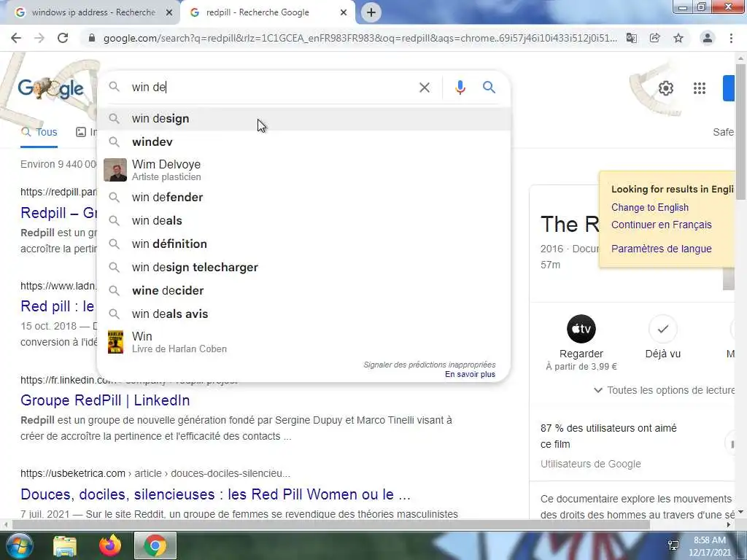Choose the 'windev' suggestion
This screenshot has height=560, width=747.
(303, 142)
